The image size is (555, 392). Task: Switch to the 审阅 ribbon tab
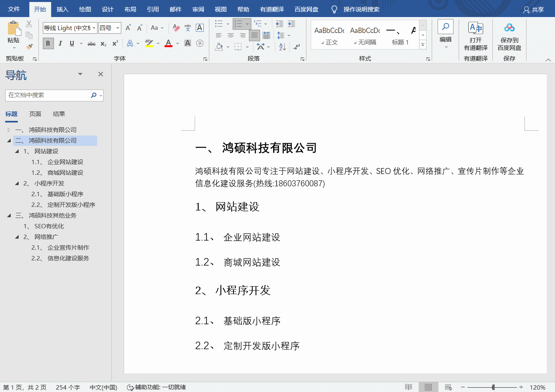[198, 9]
